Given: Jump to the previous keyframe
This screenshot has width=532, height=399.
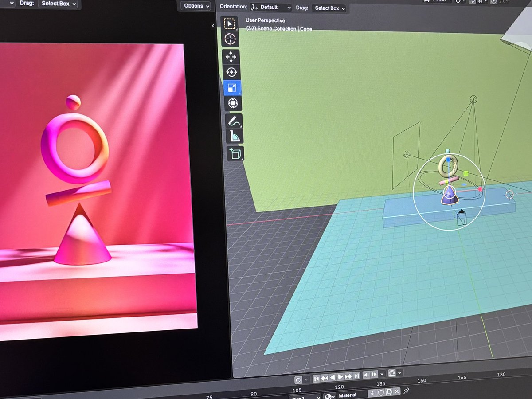Looking at the screenshot, I should [324, 378].
